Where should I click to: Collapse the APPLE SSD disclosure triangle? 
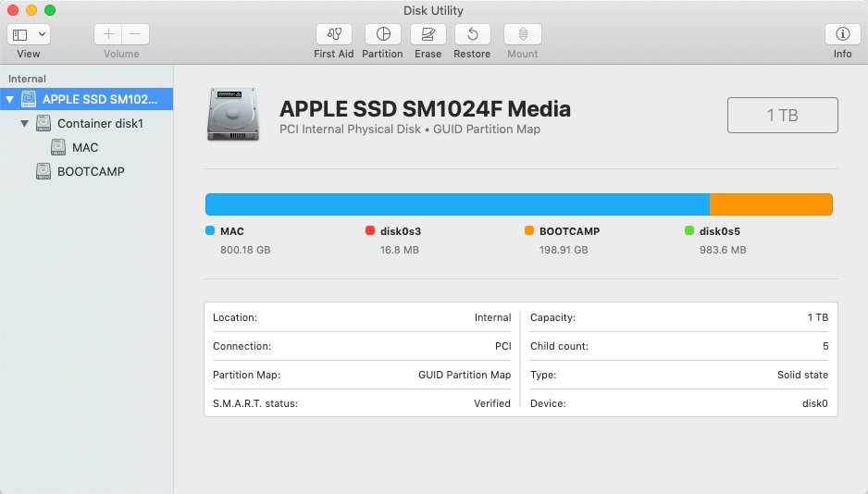tap(10, 99)
